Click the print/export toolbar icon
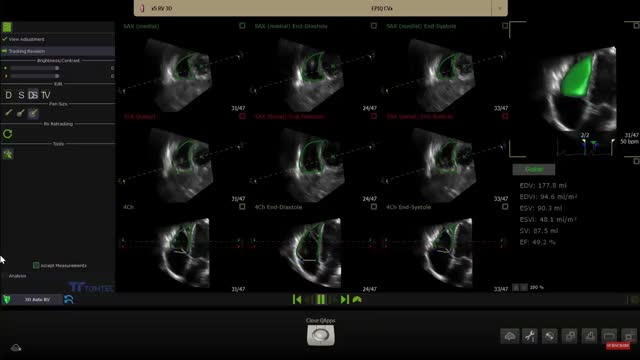This screenshot has width=640, height=360. [x=589, y=336]
